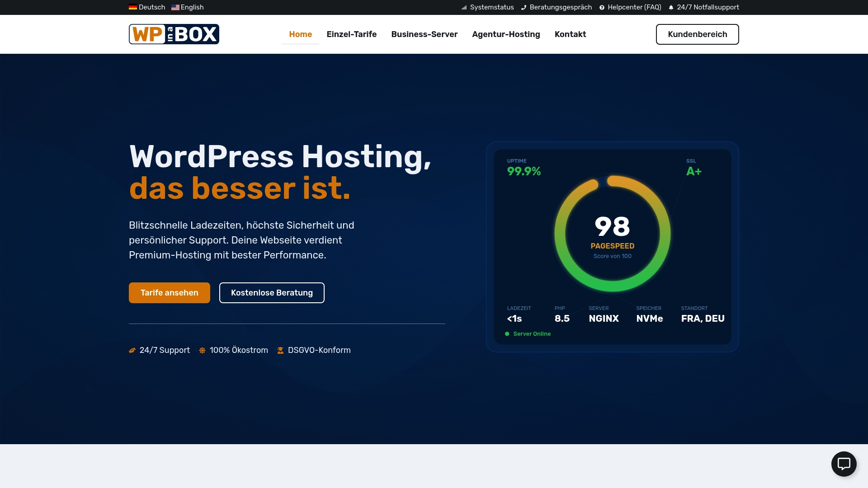Click the WP in a BOX logo
The height and width of the screenshot is (488, 868).
pos(174,34)
